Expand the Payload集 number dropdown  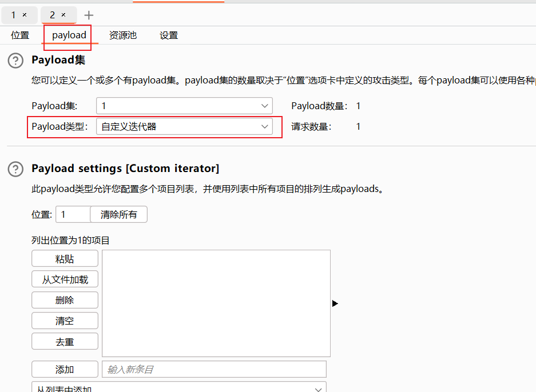265,106
